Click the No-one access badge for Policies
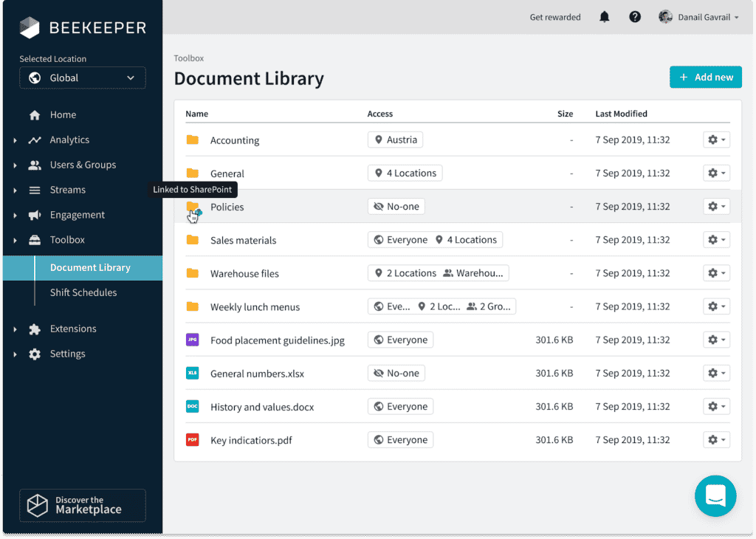This screenshot has height=539, width=756. tap(396, 207)
